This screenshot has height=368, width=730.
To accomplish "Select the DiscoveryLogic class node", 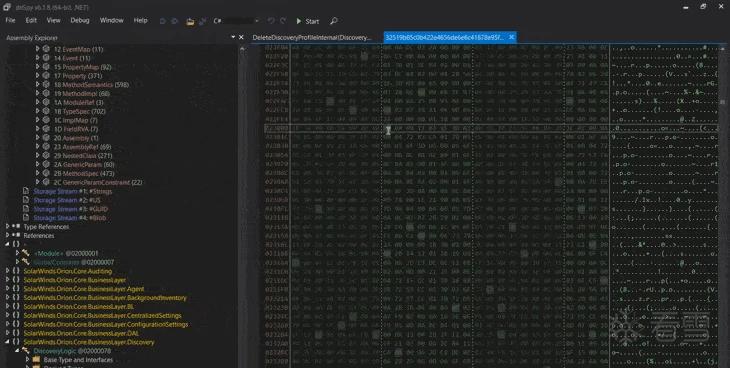I will pos(72,351).
